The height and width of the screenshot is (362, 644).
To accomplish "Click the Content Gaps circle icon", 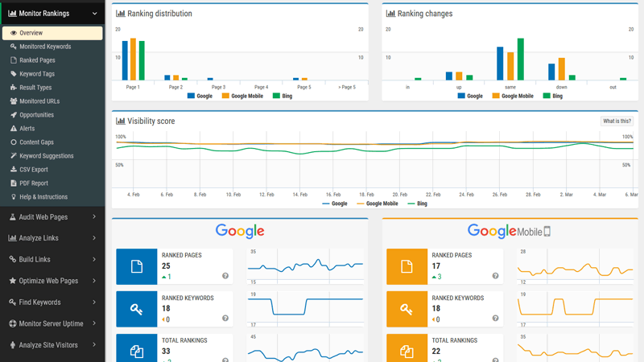I will (x=14, y=142).
